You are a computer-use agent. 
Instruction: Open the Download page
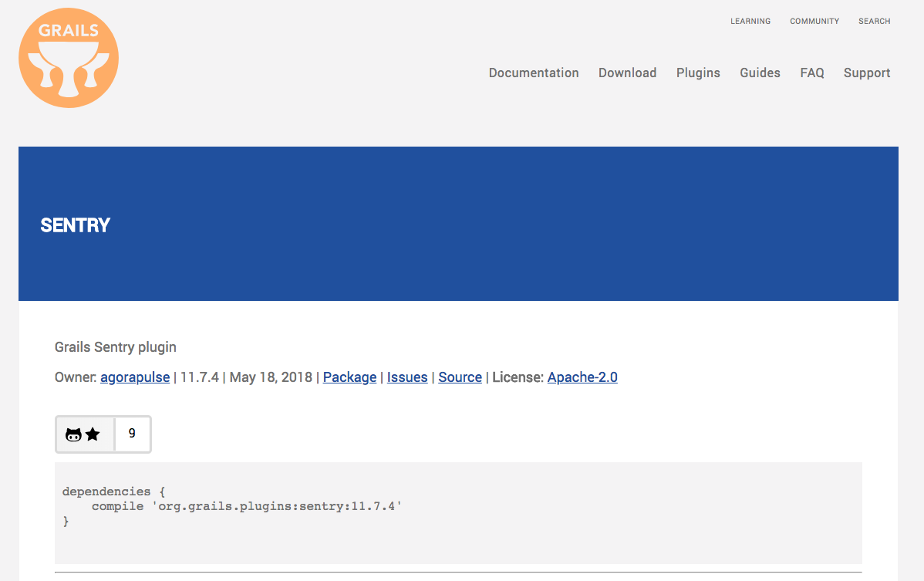coord(627,73)
